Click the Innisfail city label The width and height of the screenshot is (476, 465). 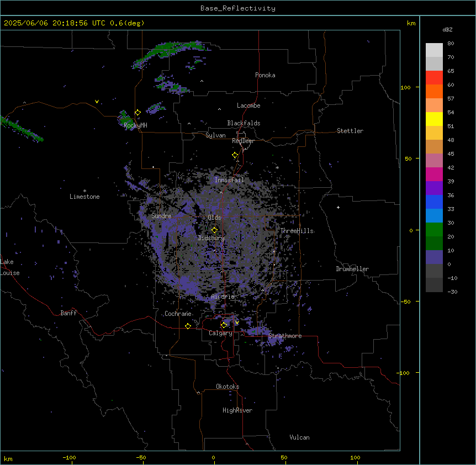pyautogui.click(x=230, y=180)
